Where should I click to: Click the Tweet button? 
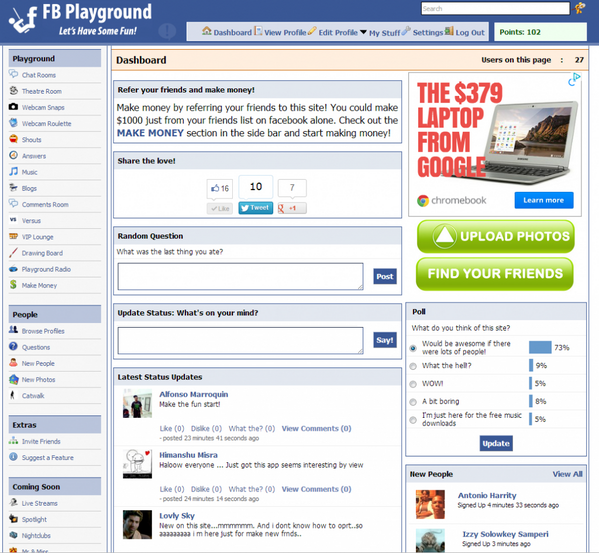tap(256, 208)
